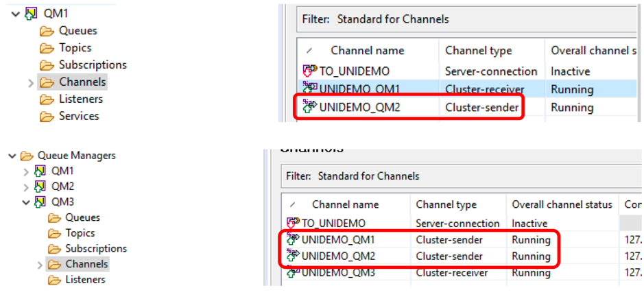Expand the Channels folder under QM1
This screenshot has width=644, height=299.
point(31,82)
